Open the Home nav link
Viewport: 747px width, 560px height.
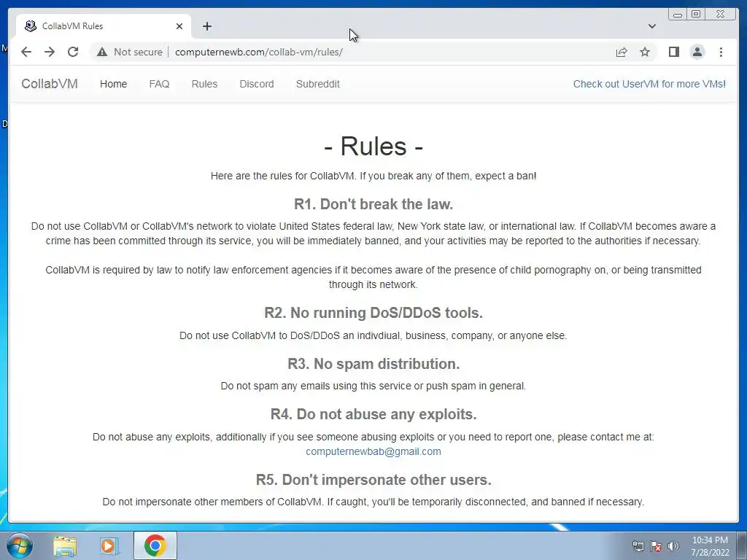[x=113, y=84]
